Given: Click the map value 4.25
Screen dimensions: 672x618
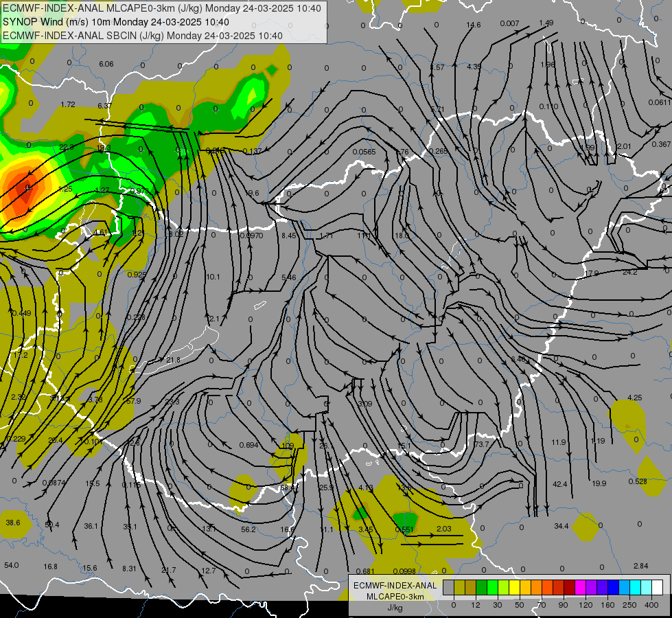Looking at the screenshot, I should point(635,398).
